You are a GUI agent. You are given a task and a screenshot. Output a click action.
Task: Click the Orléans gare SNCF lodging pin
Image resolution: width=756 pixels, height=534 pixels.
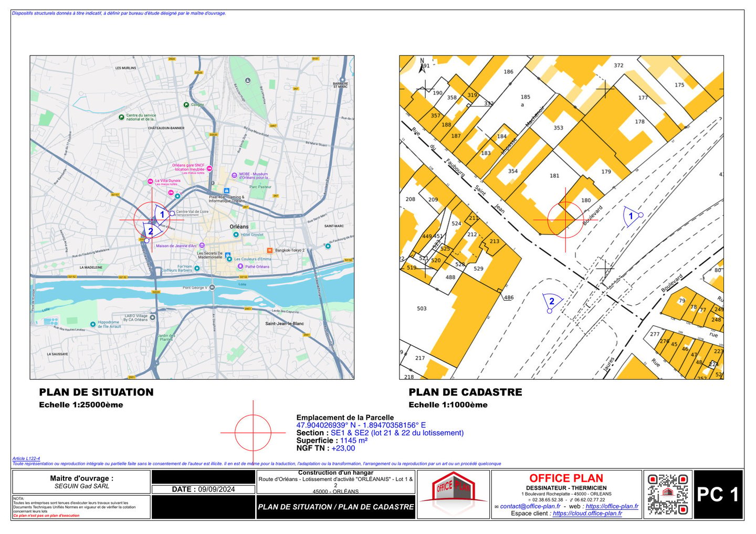[x=209, y=169]
